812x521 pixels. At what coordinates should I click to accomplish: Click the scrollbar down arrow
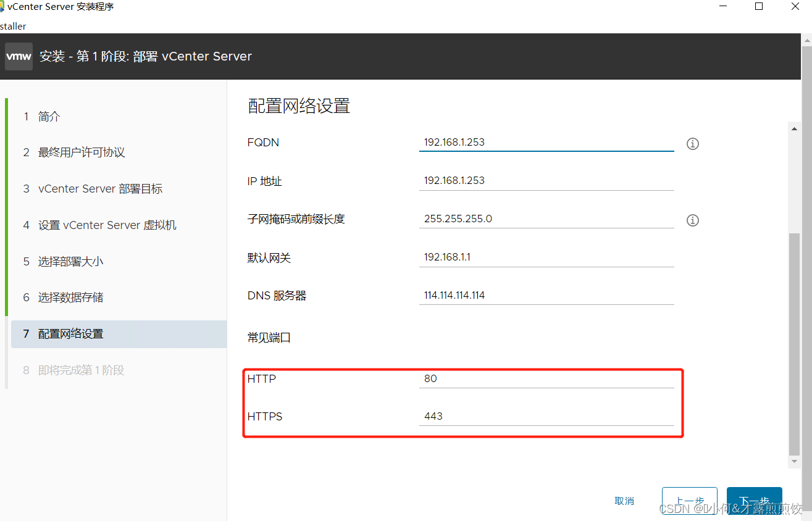click(795, 462)
